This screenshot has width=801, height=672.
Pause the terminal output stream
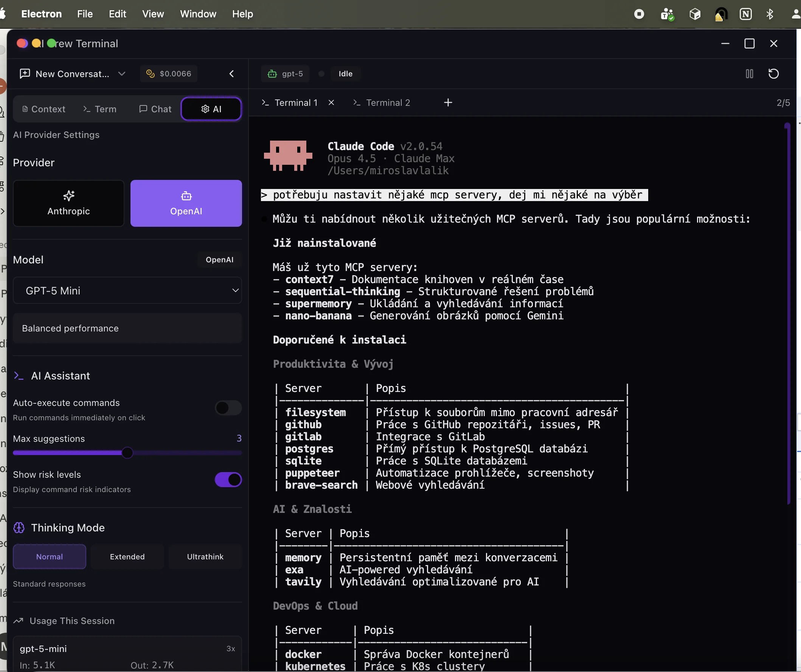coord(749,74)
